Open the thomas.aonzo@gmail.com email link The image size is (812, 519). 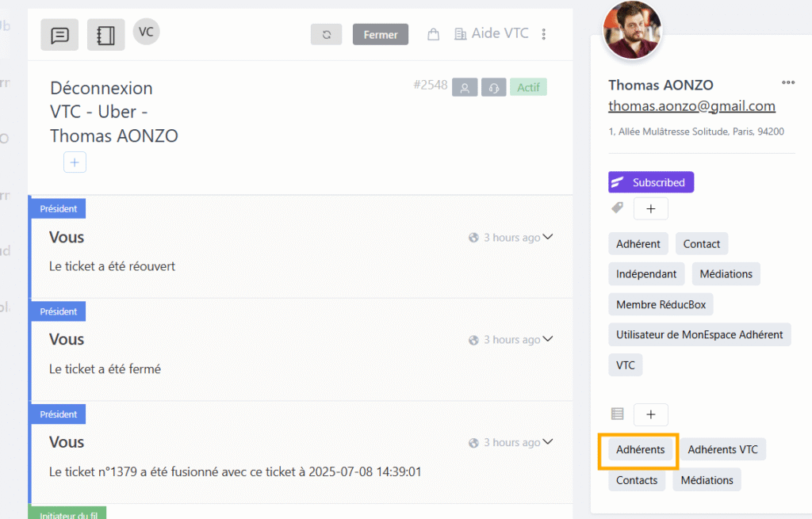pyautogui.click(x=691, y=106)
